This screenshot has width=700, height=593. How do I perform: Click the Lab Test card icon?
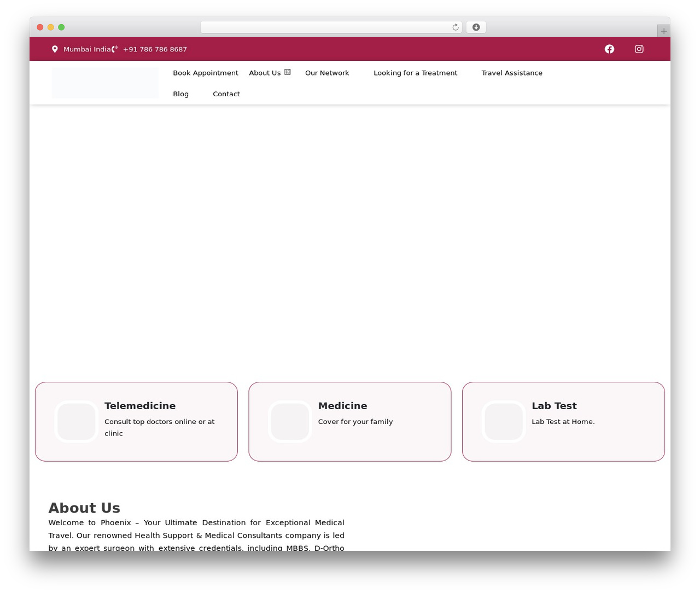pos(504,422)
